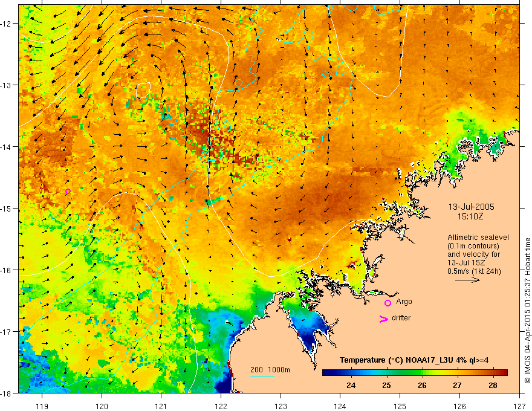This screenshot has height=411, width=532.
Task: Click the magenta drifter arrowhead in legend
Action: (383, 319)
